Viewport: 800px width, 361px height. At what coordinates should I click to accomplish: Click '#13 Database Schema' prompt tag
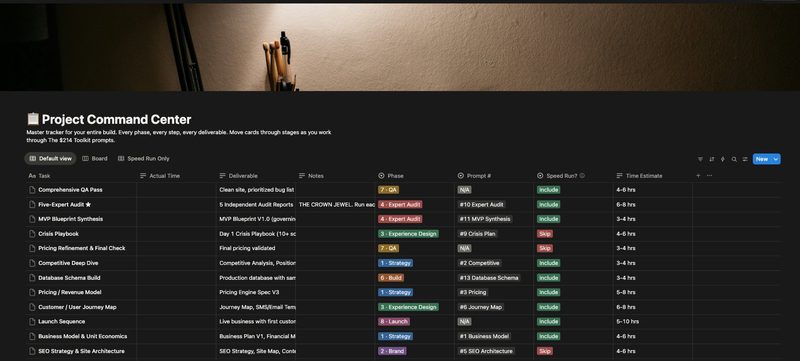pos(489,278)
